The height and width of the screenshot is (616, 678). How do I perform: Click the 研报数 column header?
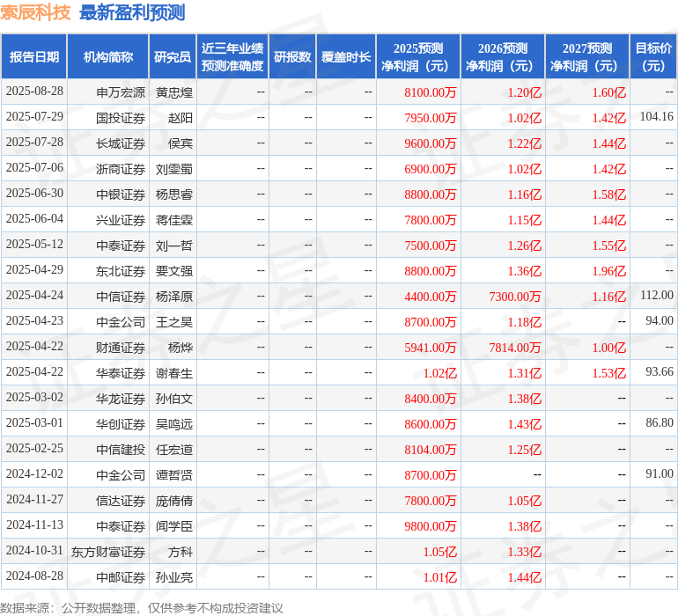click(292, 57)
